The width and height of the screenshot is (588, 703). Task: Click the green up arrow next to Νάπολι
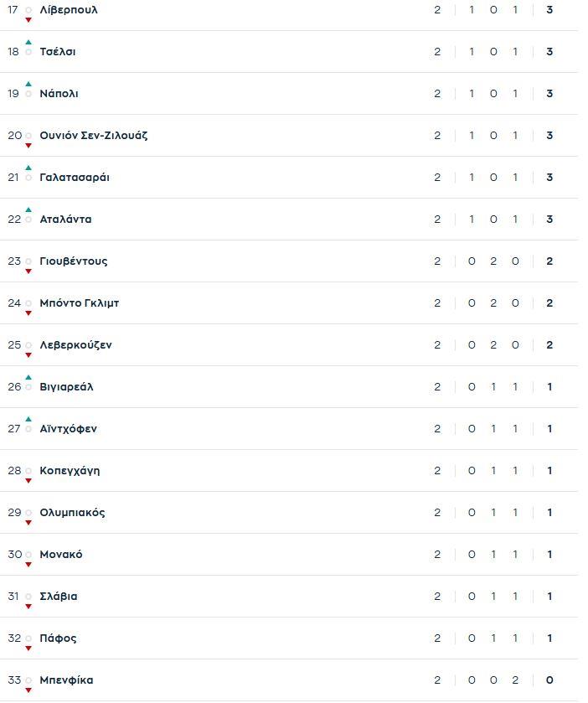28,84
